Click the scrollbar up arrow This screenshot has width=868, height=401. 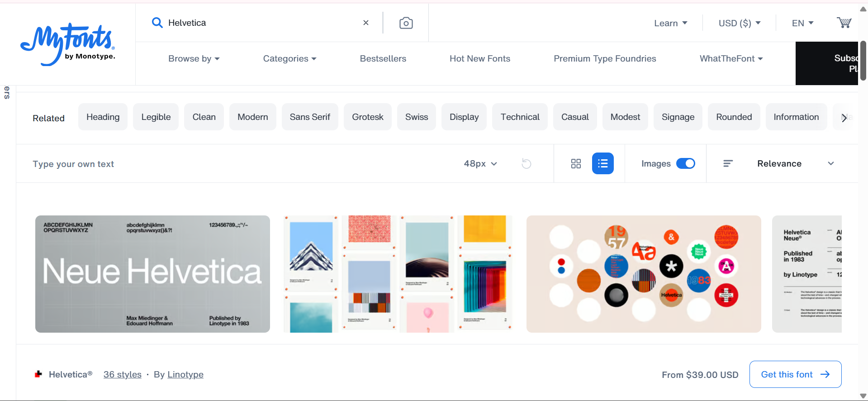pyautogui.click(x=863, y=9)
